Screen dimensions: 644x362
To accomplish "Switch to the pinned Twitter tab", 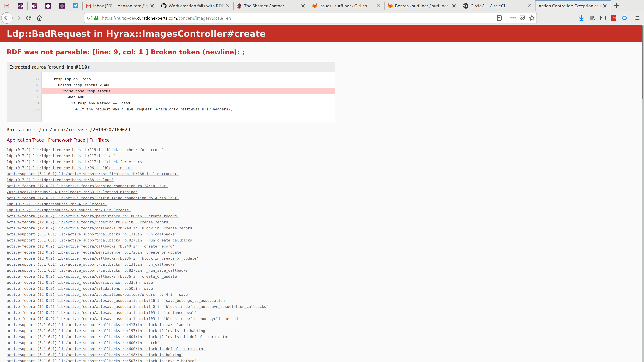I will pos(75,6).
